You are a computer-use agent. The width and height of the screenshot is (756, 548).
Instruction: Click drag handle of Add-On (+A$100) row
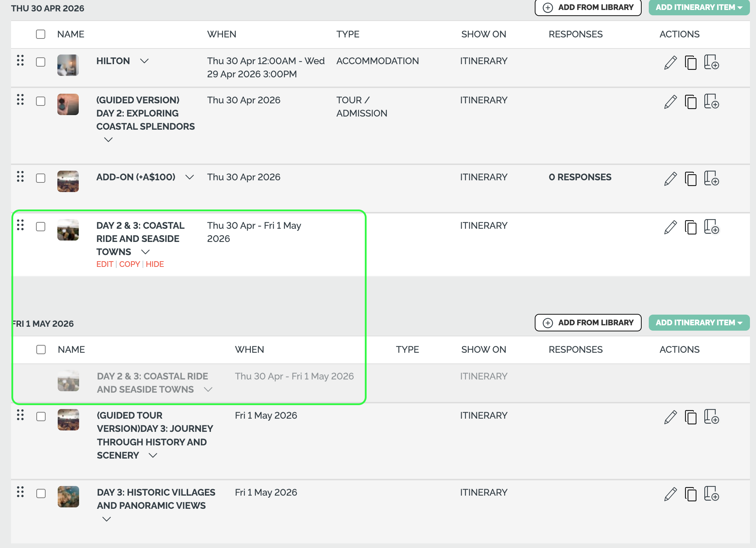[x=20, y=176]
